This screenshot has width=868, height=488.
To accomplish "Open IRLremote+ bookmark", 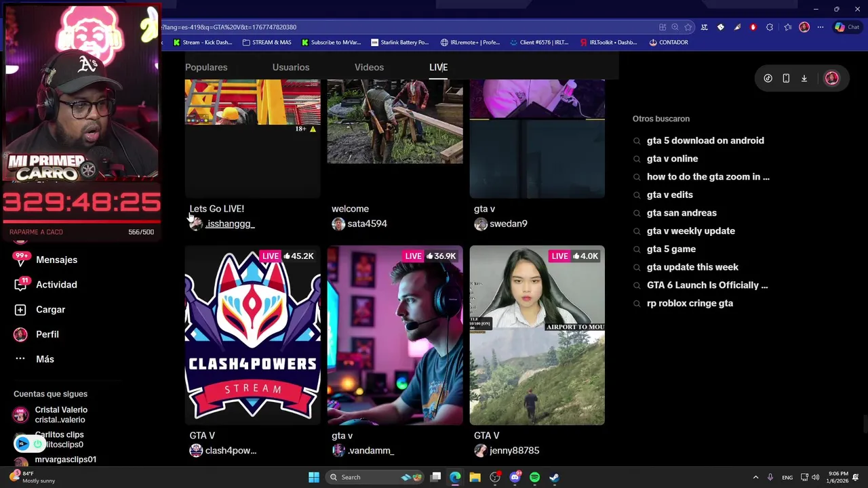I will [x=470, y=42].
